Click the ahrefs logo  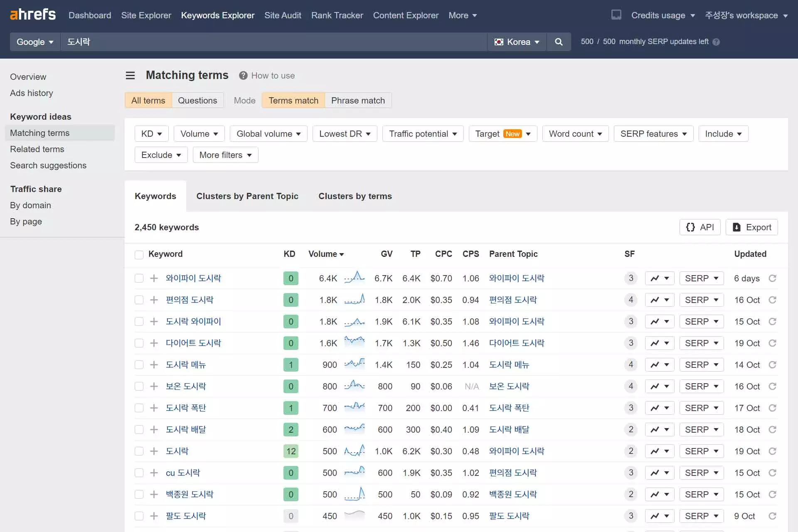pos(33,15)
